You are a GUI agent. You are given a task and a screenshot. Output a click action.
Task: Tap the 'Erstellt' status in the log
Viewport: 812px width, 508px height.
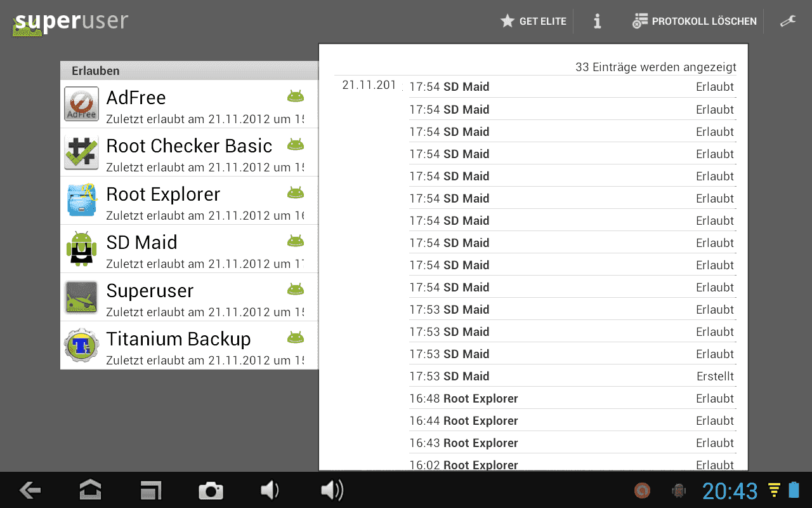(715, 376)
